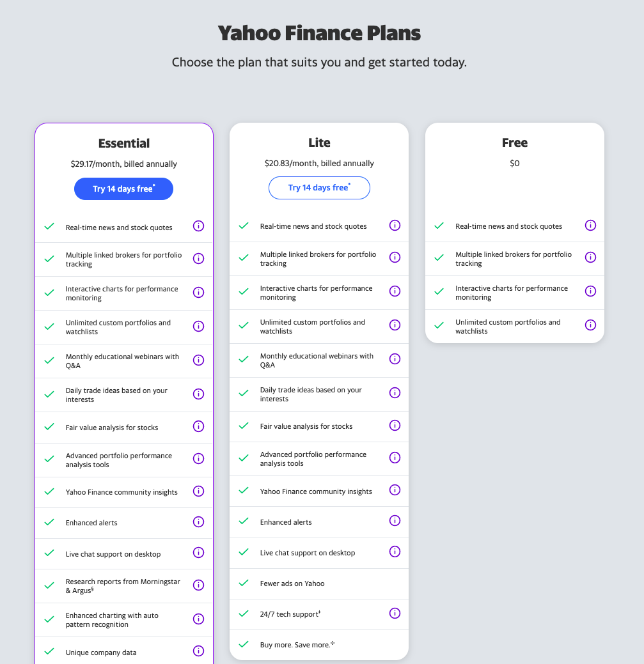
Task: Open info for Essential's fair value analysis
Action: 198,426
